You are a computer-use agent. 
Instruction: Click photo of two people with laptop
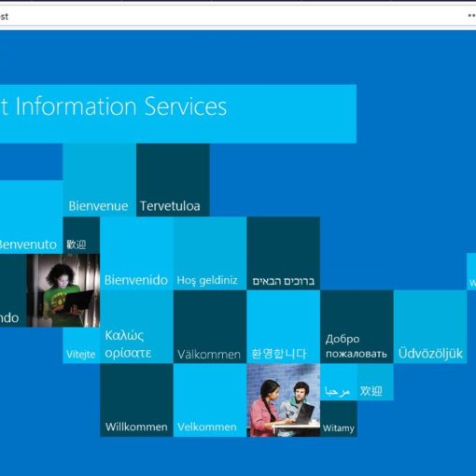284,400
